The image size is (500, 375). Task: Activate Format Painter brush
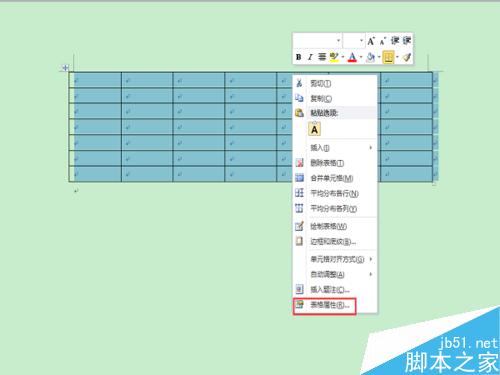(407, 57)
